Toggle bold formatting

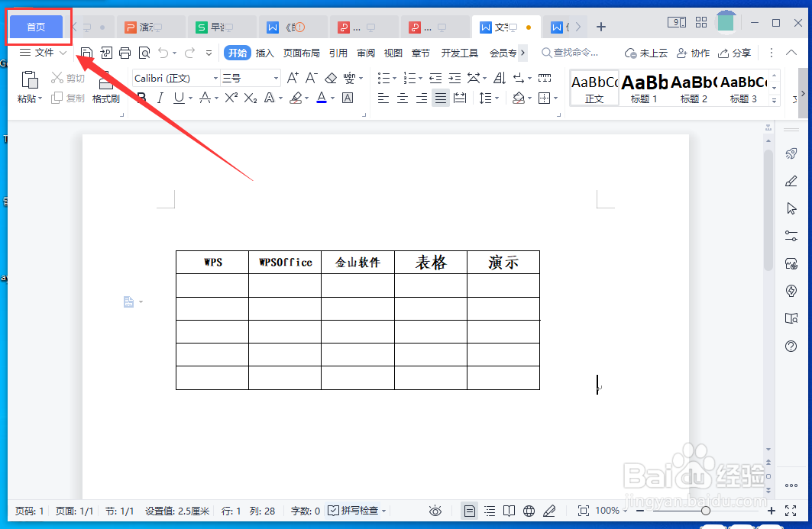tap(141, 98)
